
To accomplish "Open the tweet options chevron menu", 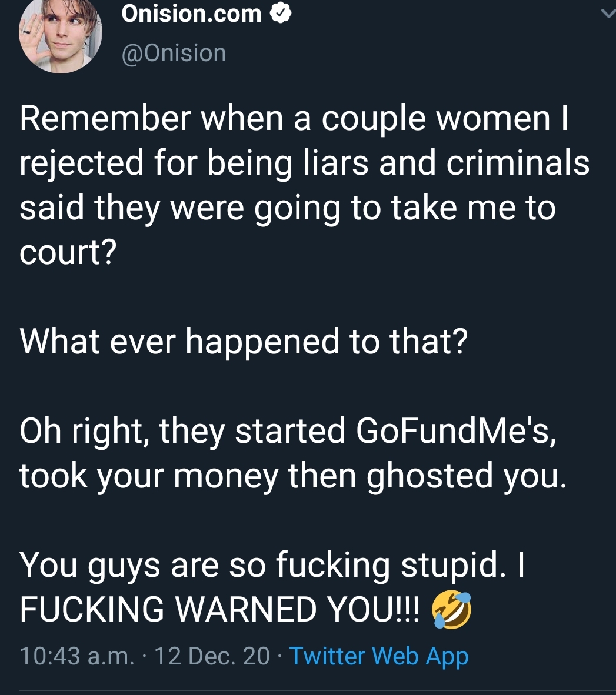I will click(x=609, y=14).
